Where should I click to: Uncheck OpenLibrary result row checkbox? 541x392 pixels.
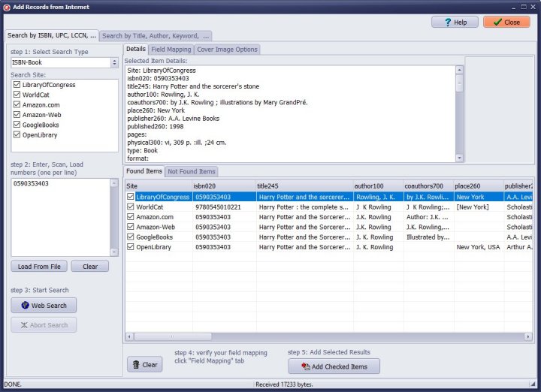pos(131,246)
